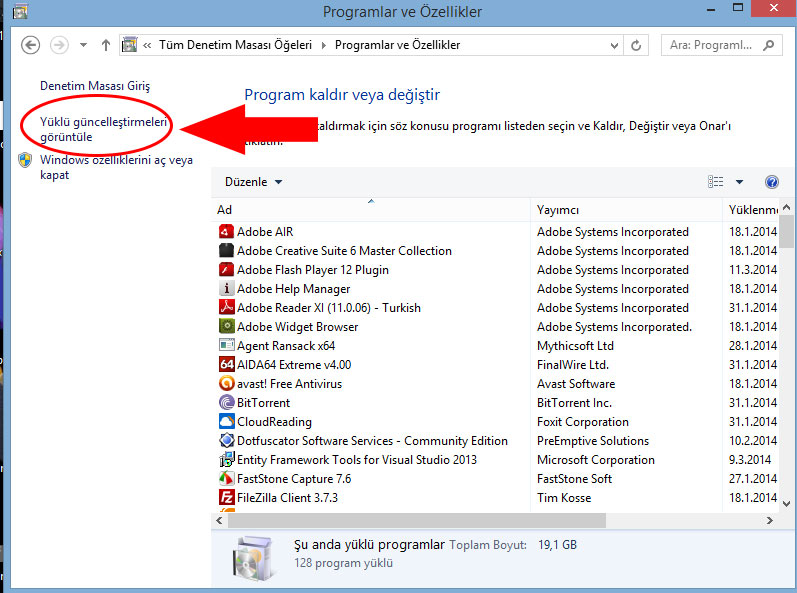Open recent locations dropdown arrow
This screenshot has width=797, height=593.
click(83, 45)
